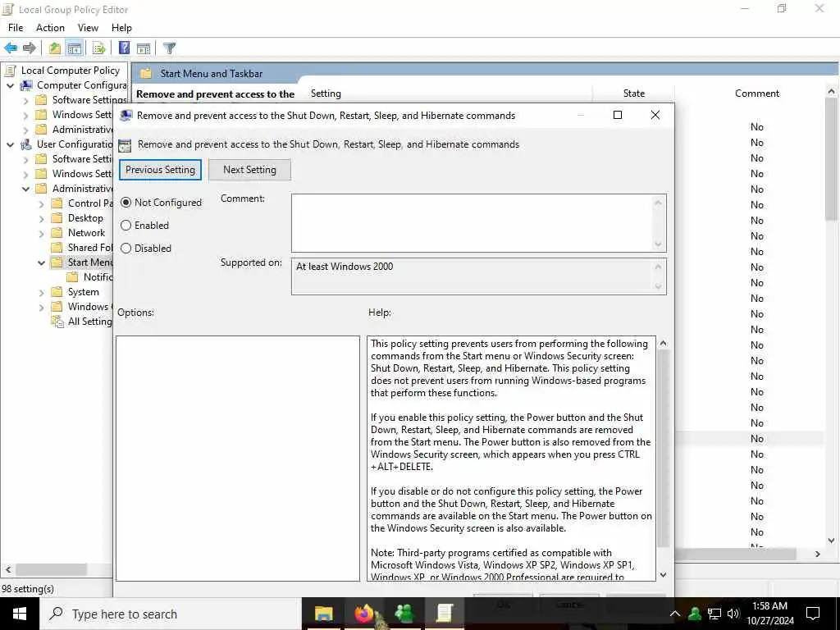The width and height of the screenshot is (840, 630).
Task: Click the '98 setting(s)' status bar text
Action: click(x=27, y=589)
